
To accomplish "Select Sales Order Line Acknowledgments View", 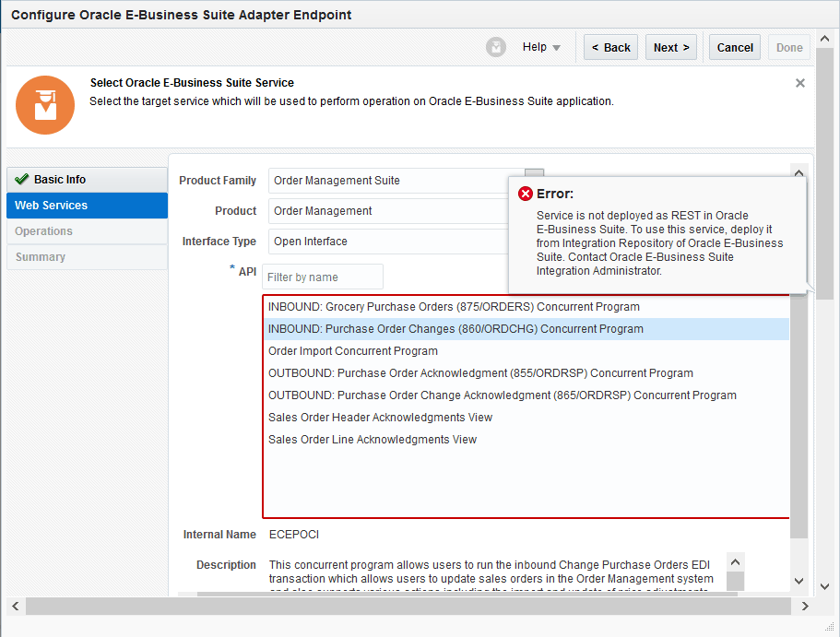I will 526,440.
